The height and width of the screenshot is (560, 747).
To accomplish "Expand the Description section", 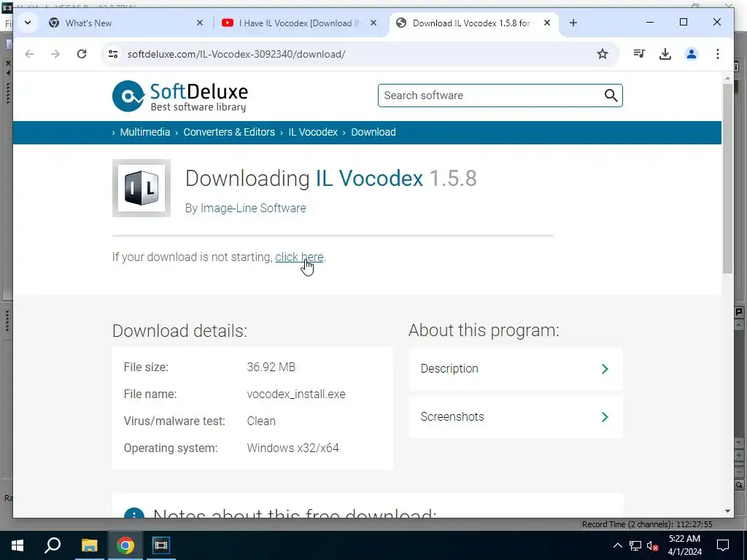I will click(516, 369).
